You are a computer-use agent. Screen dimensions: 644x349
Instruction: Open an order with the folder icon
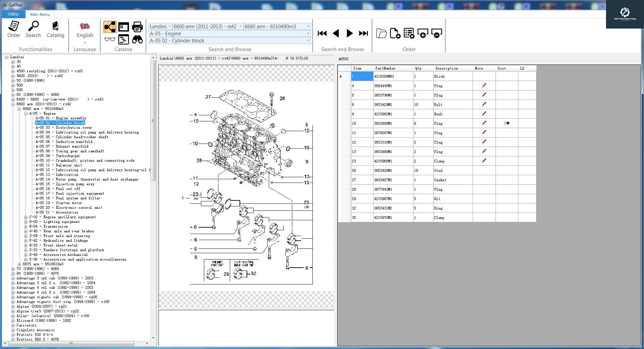(x=381, y=33)
